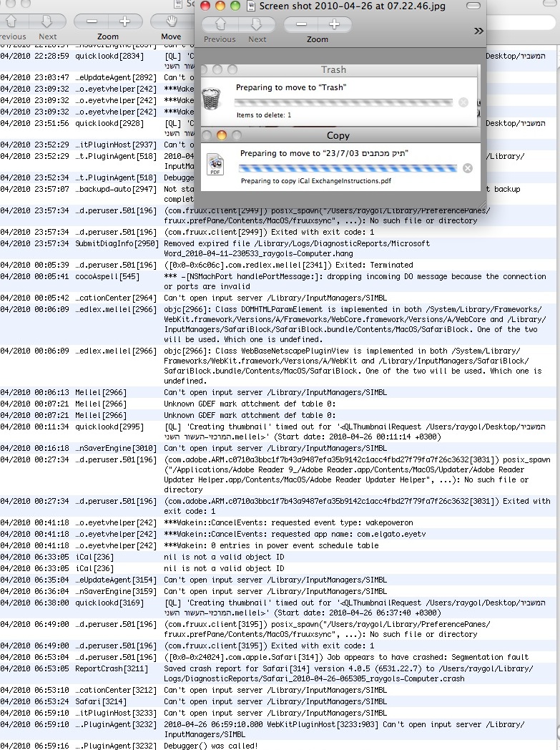Select the 'quicklookd[3169]' process name
The width and height of the screenshot is (560, 750).
click(109, 603)
